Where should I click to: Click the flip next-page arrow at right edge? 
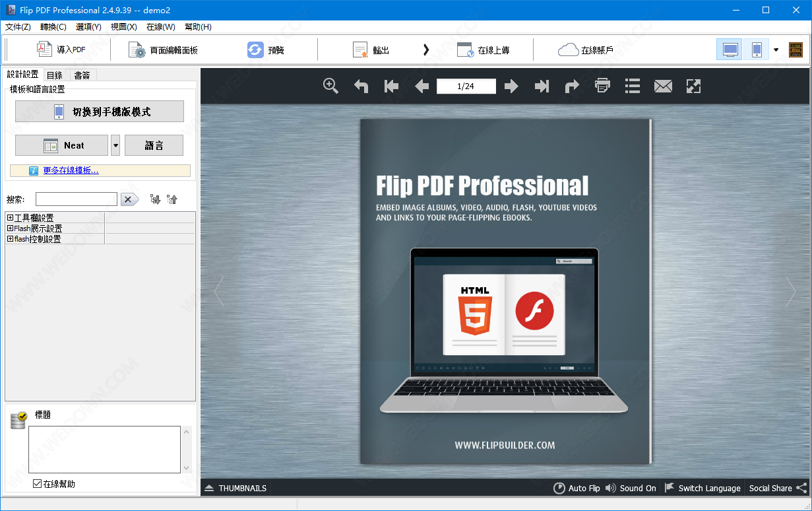click(x=791, y=291)
